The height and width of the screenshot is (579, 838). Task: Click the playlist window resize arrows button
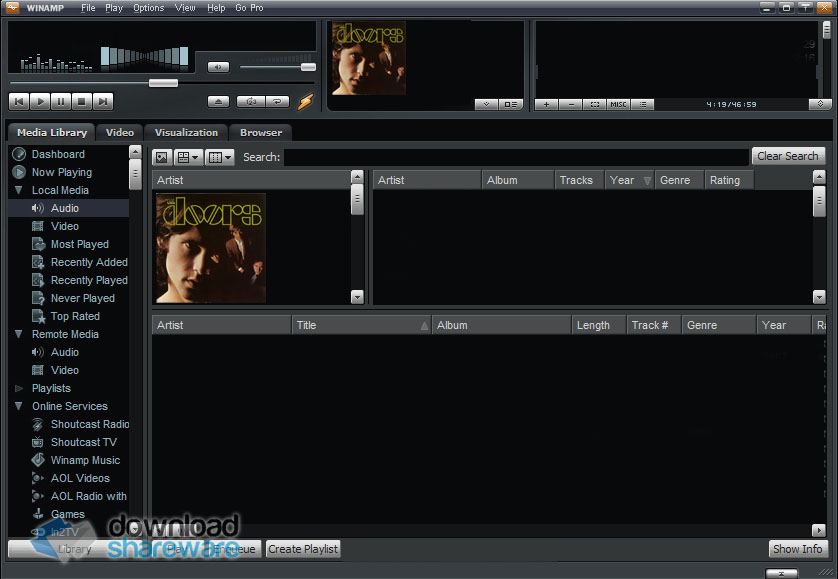click(820, 104)
